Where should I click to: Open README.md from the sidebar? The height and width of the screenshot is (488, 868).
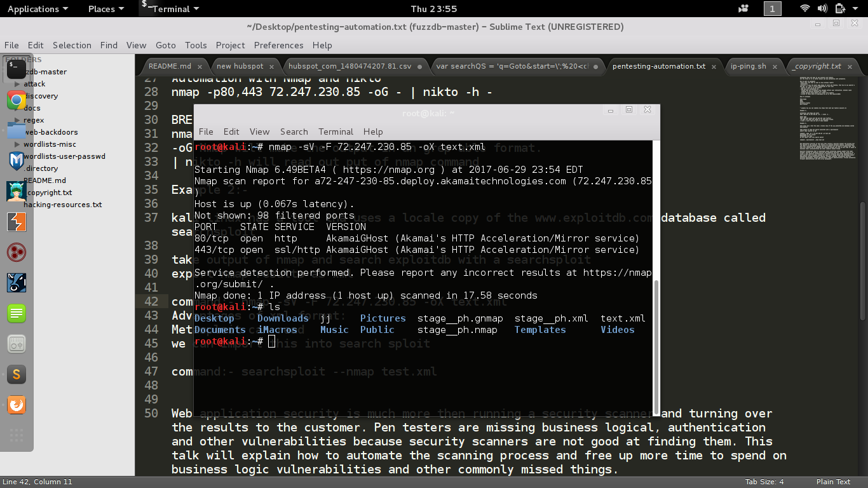point(44,180)
